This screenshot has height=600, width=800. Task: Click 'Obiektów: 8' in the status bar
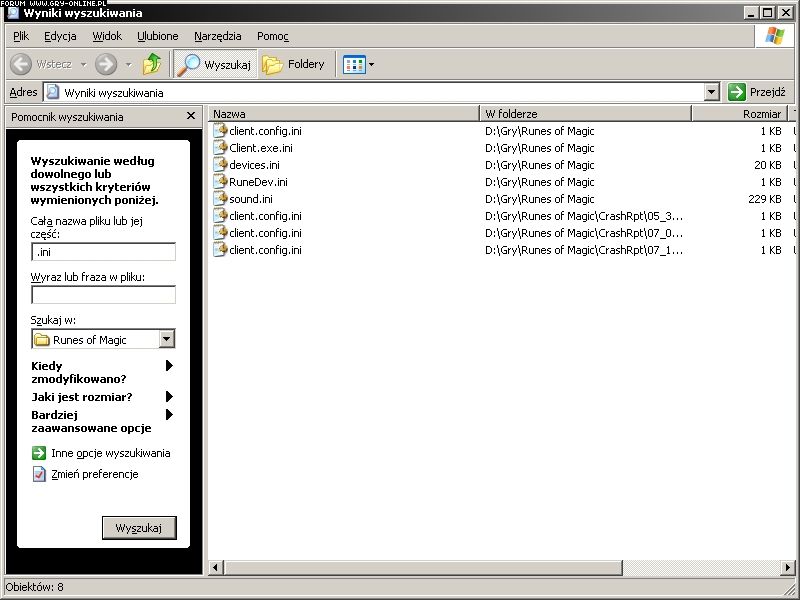[x=35, y=587]
